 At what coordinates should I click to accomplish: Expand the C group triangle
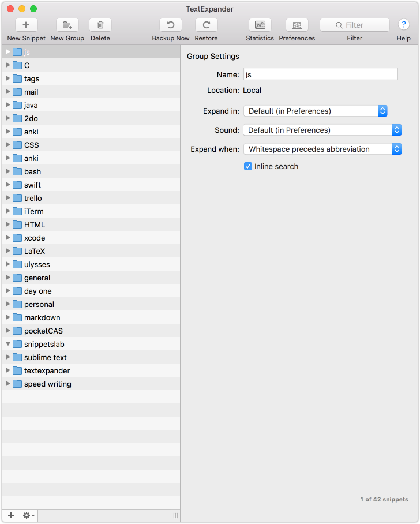click(x=8, y=65)
